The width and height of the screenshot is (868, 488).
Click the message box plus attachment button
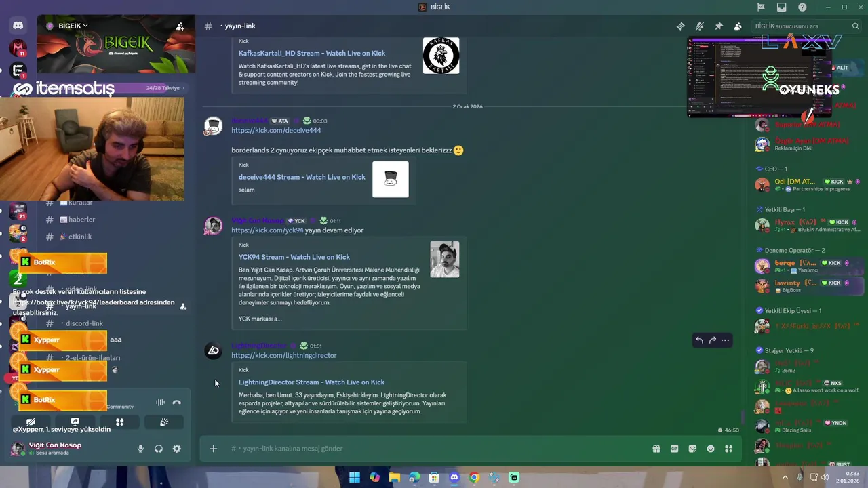(x=213, y=449)
